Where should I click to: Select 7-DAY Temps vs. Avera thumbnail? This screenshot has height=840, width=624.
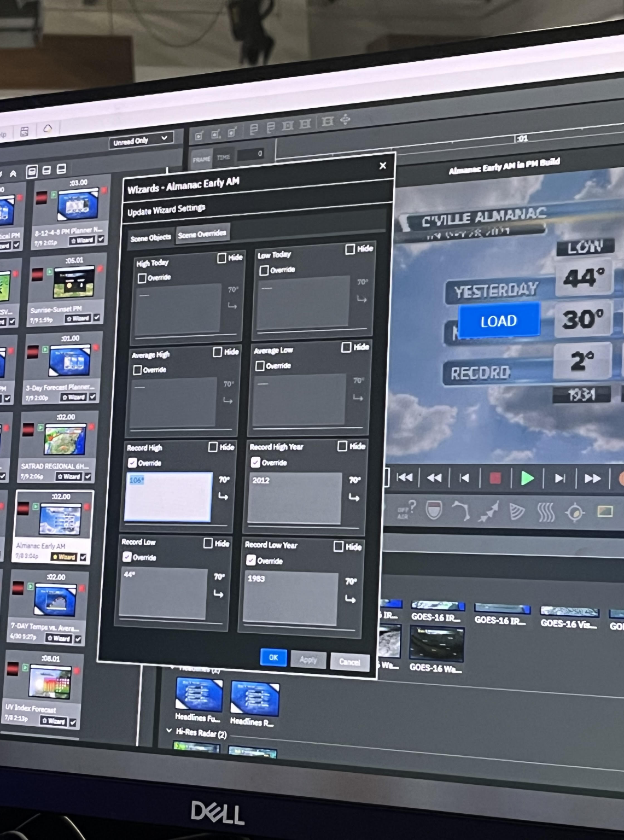(x=55, y=599)
